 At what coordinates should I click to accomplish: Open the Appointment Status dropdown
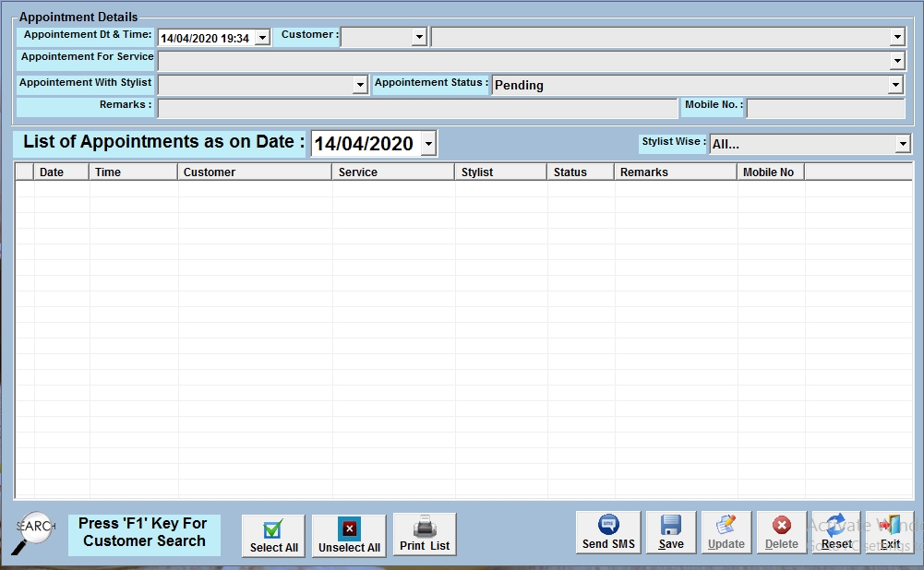pos(895,85)
